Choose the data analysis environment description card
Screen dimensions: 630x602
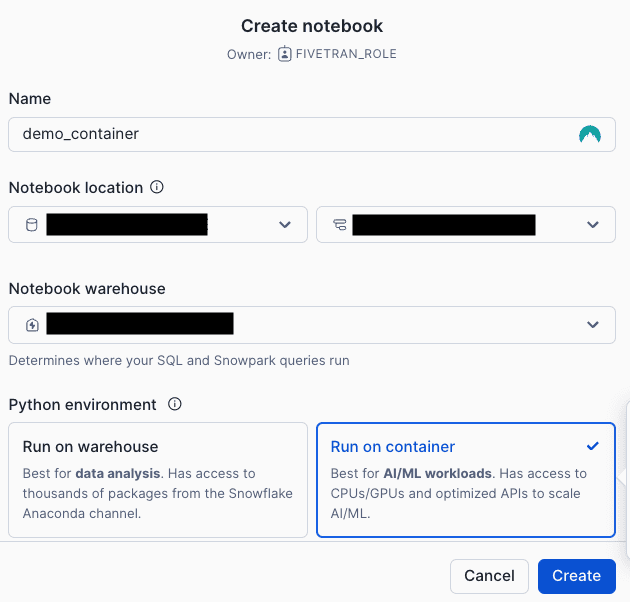[x=157, y=491]
